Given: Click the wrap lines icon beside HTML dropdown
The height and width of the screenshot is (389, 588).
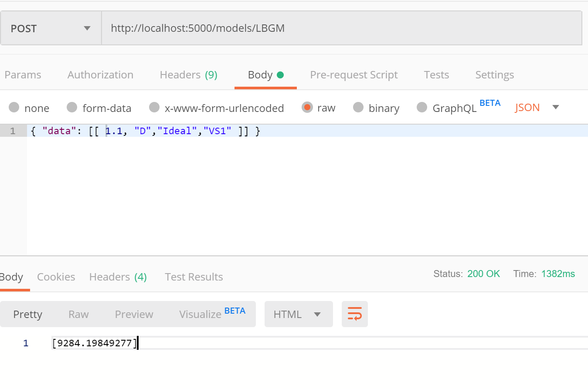Looking at the screenshot, I should coord(354,314).
